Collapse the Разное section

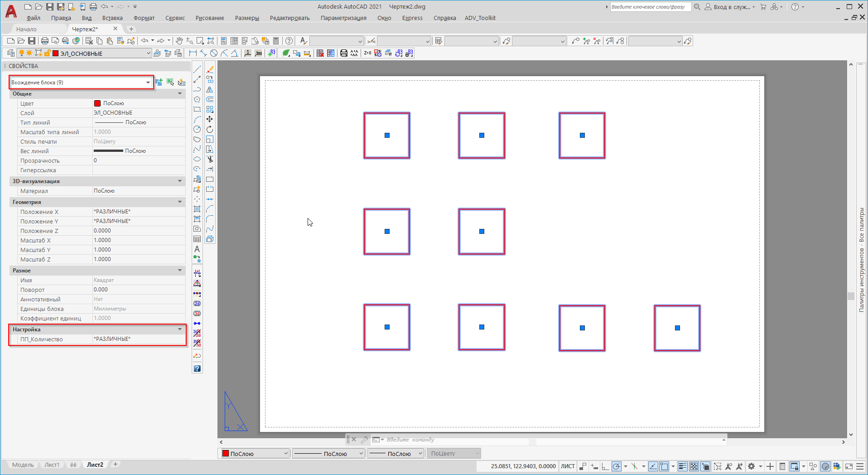[x=180, y=270]
